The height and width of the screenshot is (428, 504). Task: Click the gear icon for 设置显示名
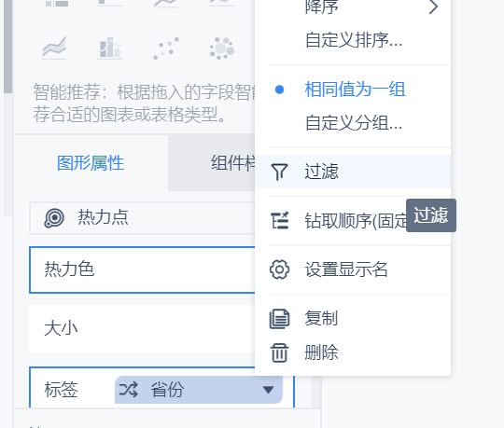[x=279, y=269]
